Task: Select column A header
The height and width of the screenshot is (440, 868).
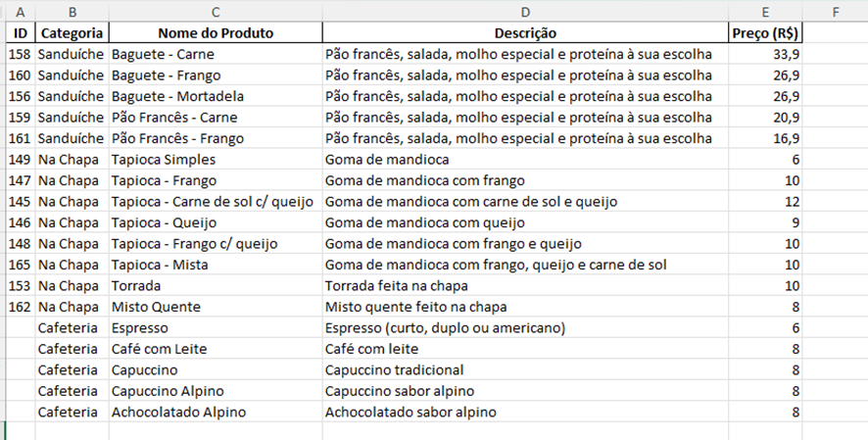Action: [20, 11]
